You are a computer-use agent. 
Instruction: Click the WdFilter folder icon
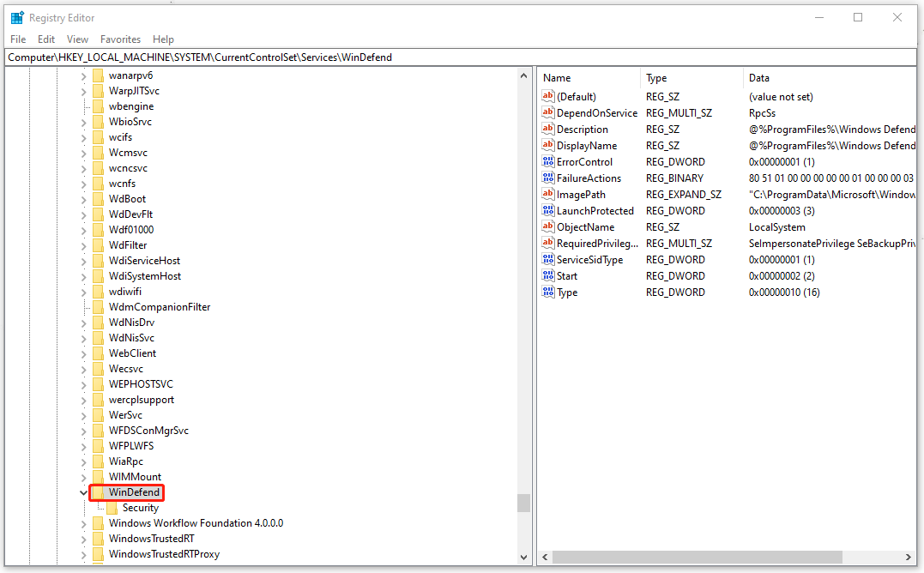pos(99,245)
